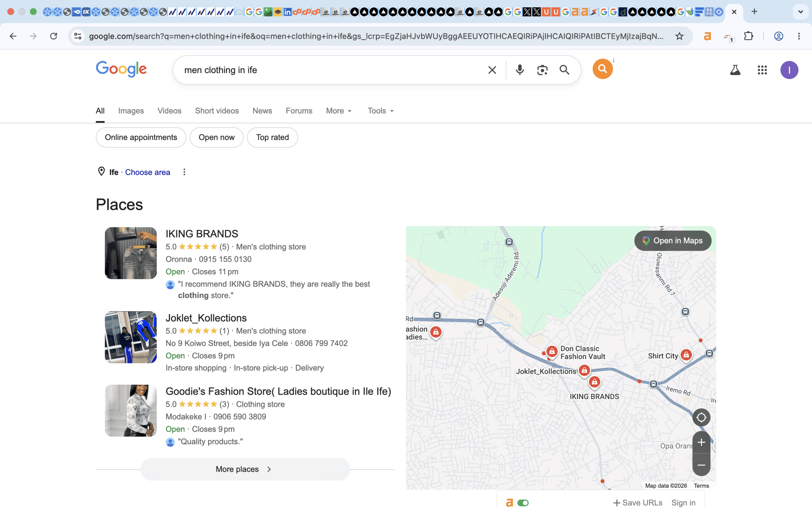The width and height of the screenshot is (812, 508).
Task: Select the All results tab
Action: (x=100, y=111)
